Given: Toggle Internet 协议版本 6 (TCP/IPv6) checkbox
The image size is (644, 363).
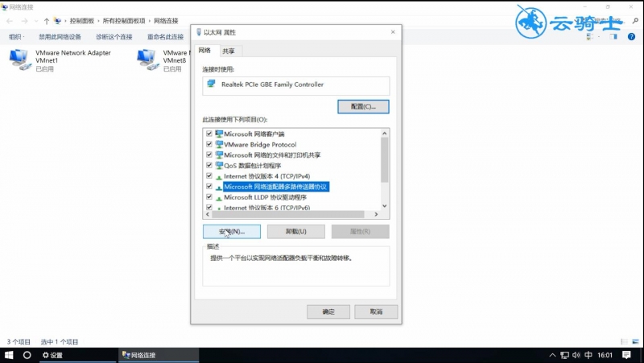Looking at the screenshot, I should coord(209,207).
